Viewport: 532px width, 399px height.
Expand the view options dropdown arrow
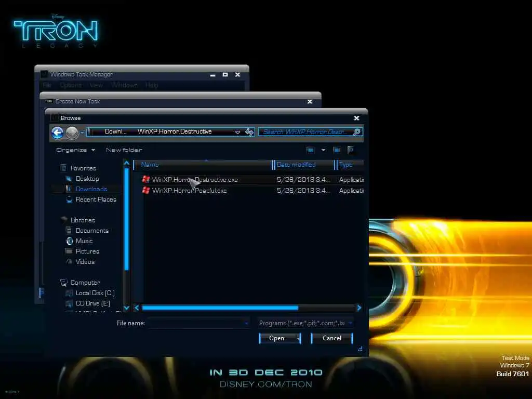pos(323,150)
